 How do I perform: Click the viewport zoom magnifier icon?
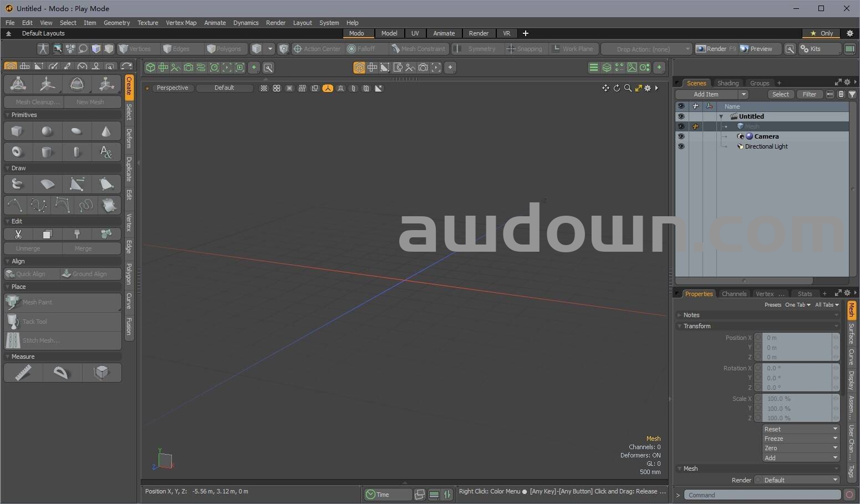click(x=628, y=88)
